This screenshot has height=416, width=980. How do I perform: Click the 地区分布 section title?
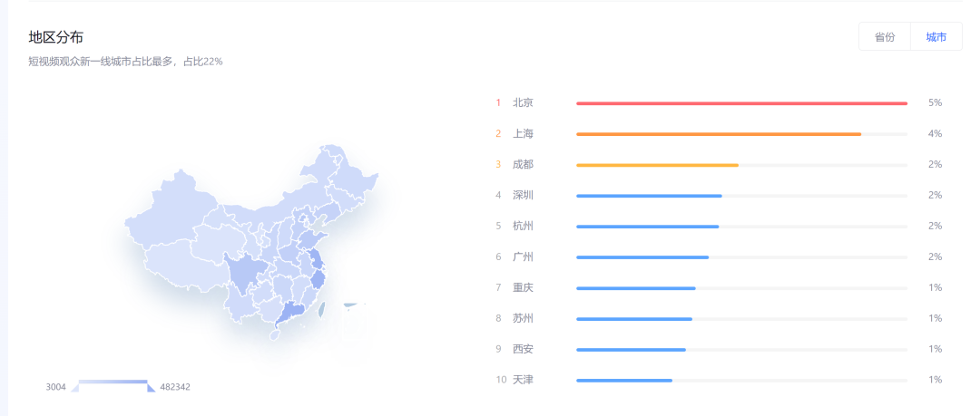click(x=56, y=37)
